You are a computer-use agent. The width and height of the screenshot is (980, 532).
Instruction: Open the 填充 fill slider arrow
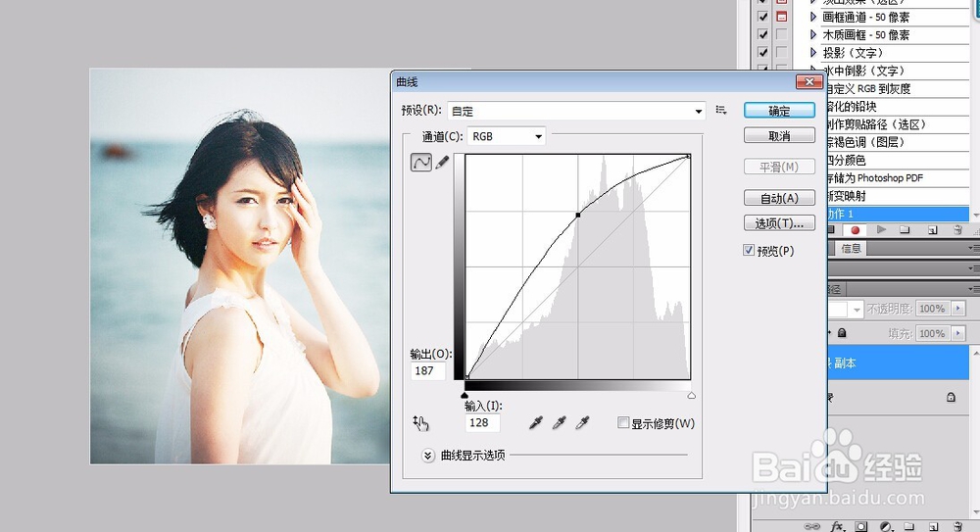[958, 333]
